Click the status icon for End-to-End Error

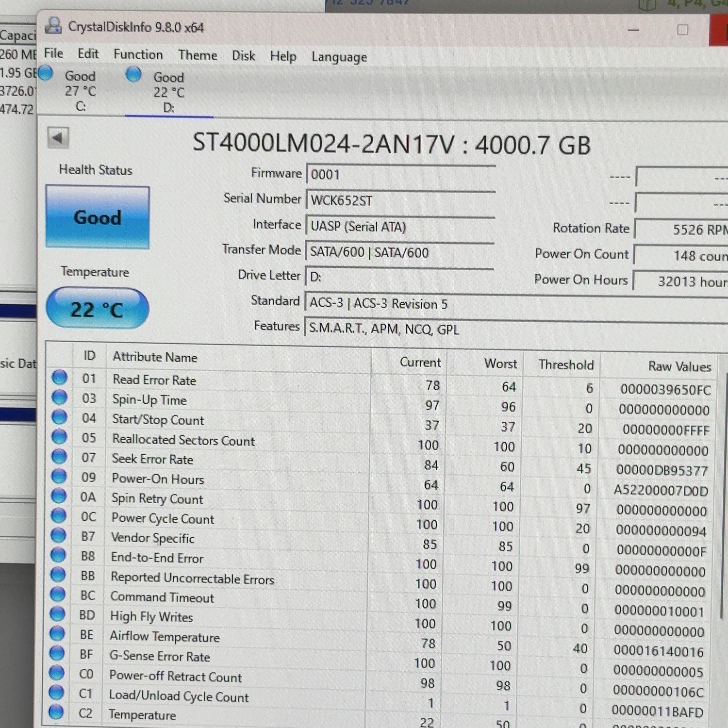[x=58, y=554]
